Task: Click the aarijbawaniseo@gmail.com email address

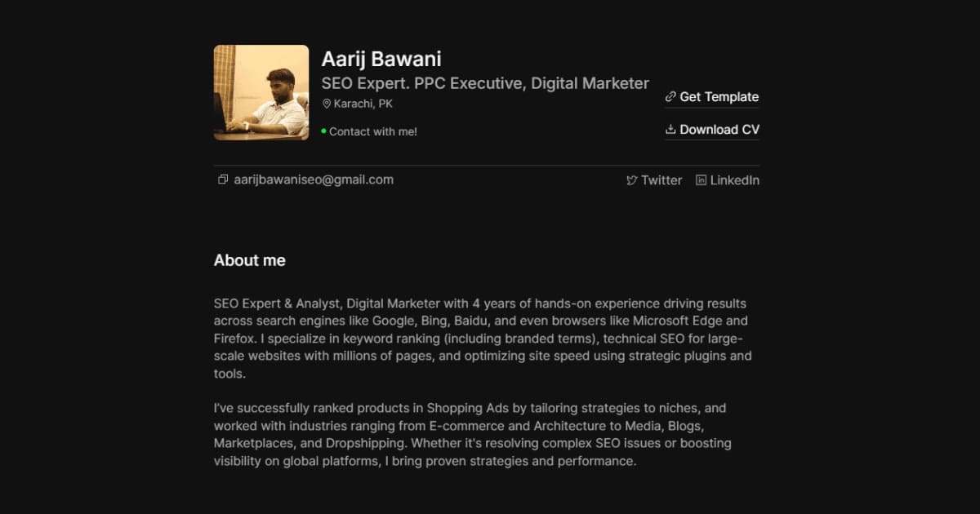Action: (314, 179)
